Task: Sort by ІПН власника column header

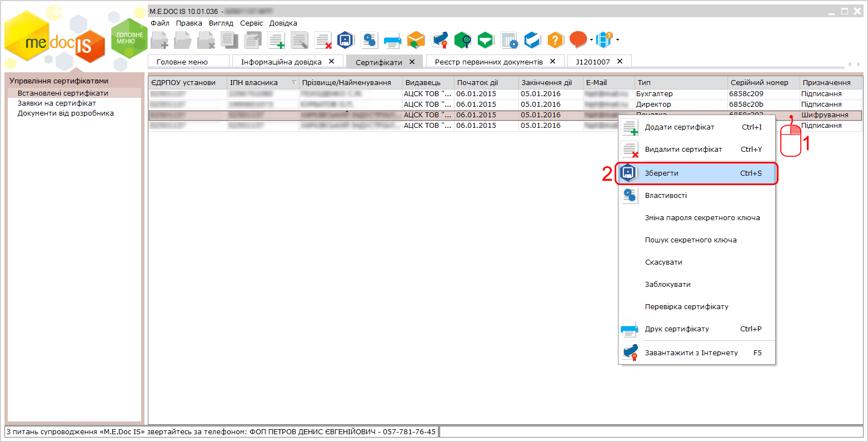Action: pos(263,83)
